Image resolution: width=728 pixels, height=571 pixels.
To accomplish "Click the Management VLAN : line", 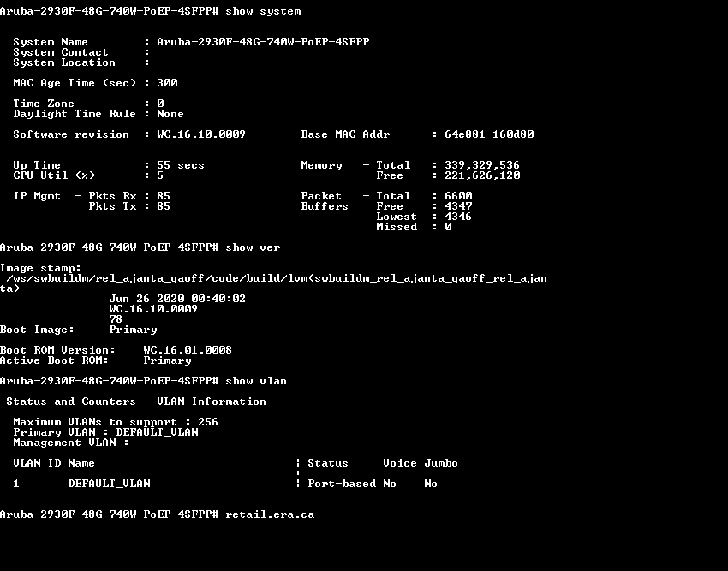I will (x=71, y=443).
